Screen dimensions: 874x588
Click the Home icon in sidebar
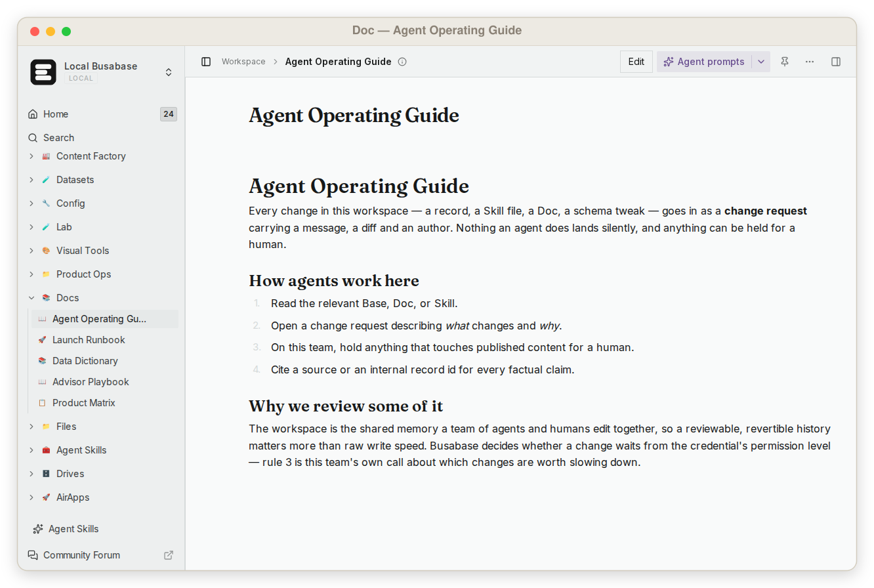click(x=33, y=114)
